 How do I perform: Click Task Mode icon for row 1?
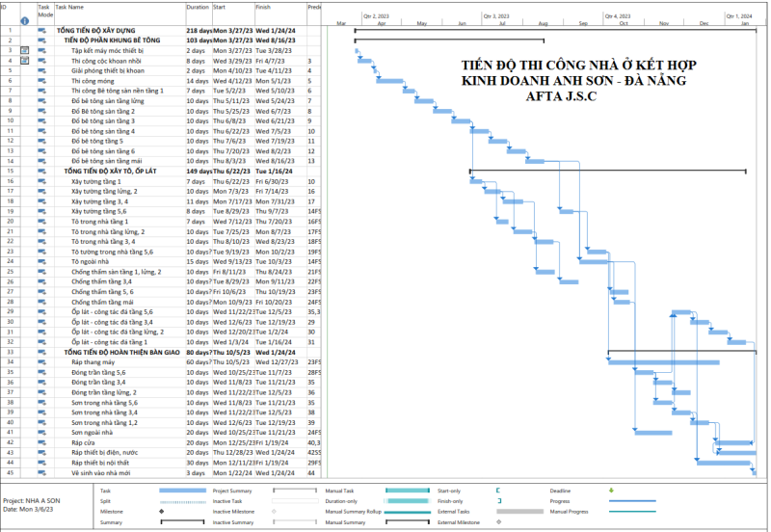click(41, 31)
